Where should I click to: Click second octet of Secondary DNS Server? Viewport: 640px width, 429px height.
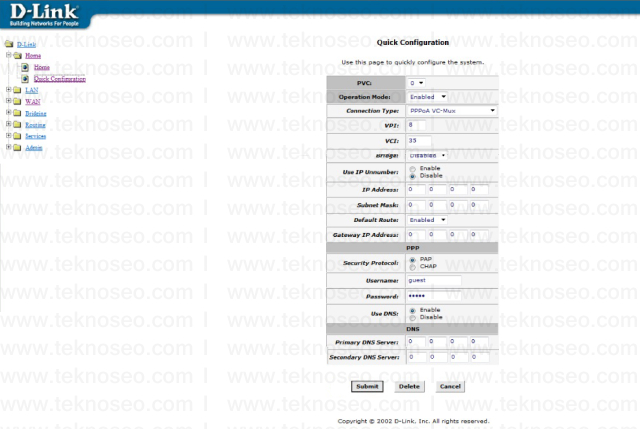point(438,357)
